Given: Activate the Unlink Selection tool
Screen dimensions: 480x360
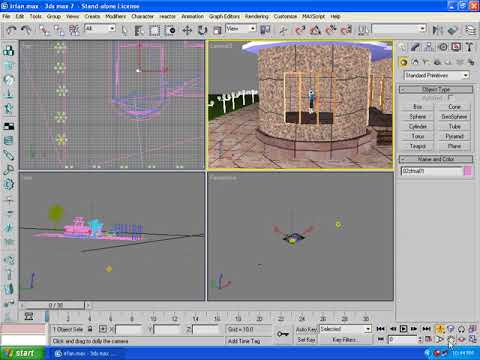Looking at the screenshot, I should pyautogui.click(x=59, y=30).
